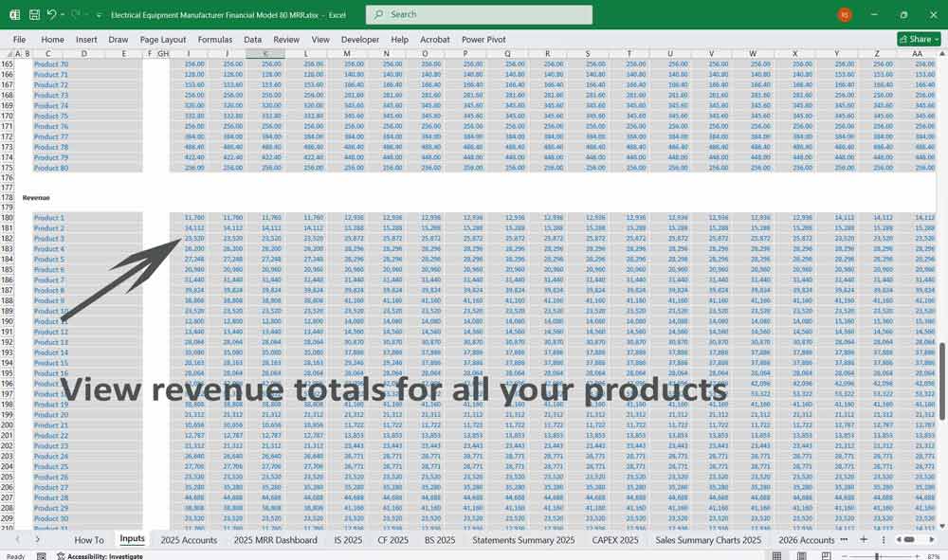Switch to Page Layout tab
Image resolution: width=948 pixels, height=560 pixels.
(163, 39)
